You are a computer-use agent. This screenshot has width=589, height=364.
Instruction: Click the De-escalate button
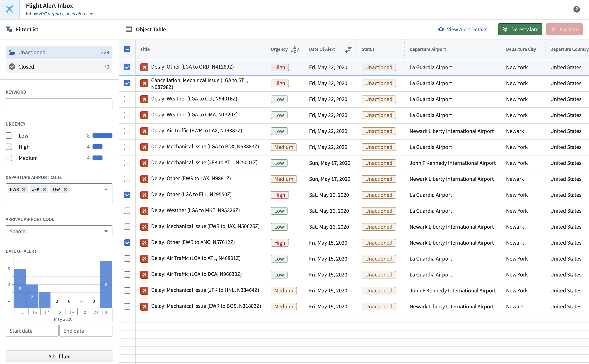520,29
